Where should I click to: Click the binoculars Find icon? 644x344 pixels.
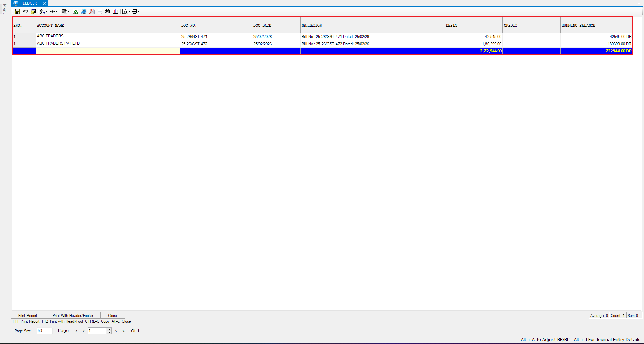[x=108, y=11]
